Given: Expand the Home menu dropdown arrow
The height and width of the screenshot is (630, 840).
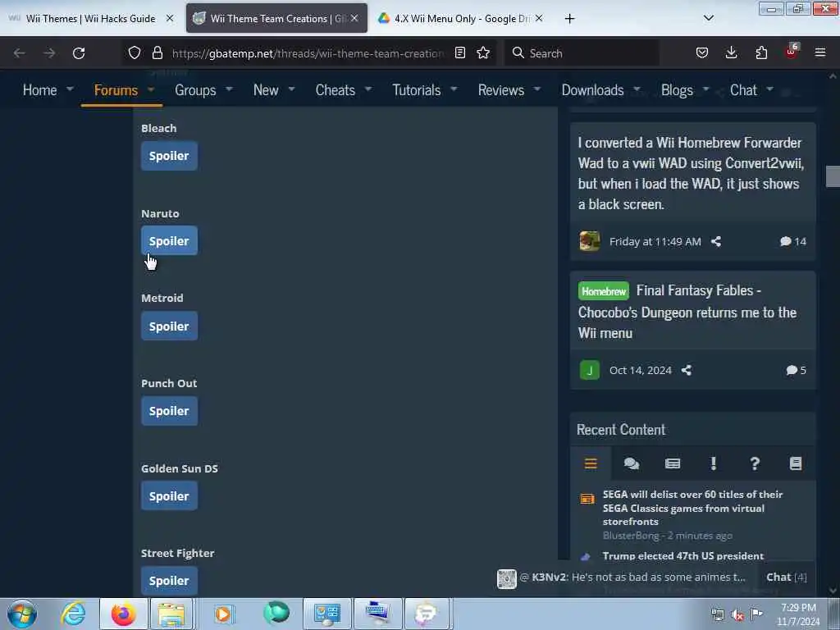Looking at the screenshot, I should click(x=70, y=89).
